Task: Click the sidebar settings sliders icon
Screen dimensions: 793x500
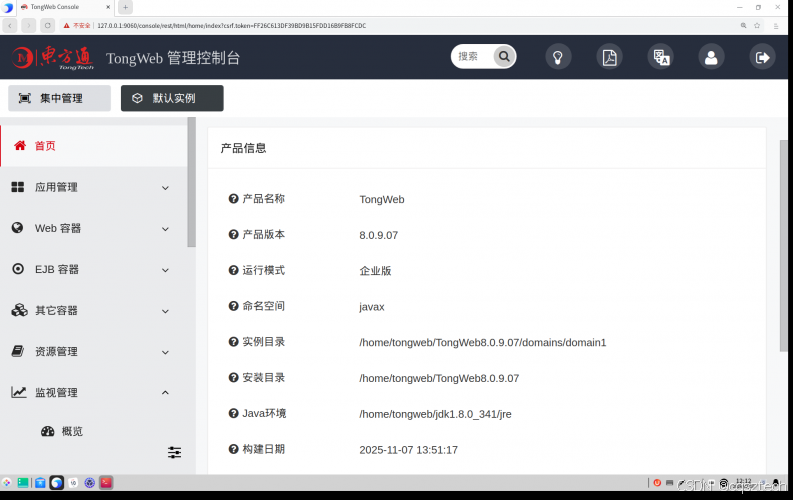Action: point(174,452)
